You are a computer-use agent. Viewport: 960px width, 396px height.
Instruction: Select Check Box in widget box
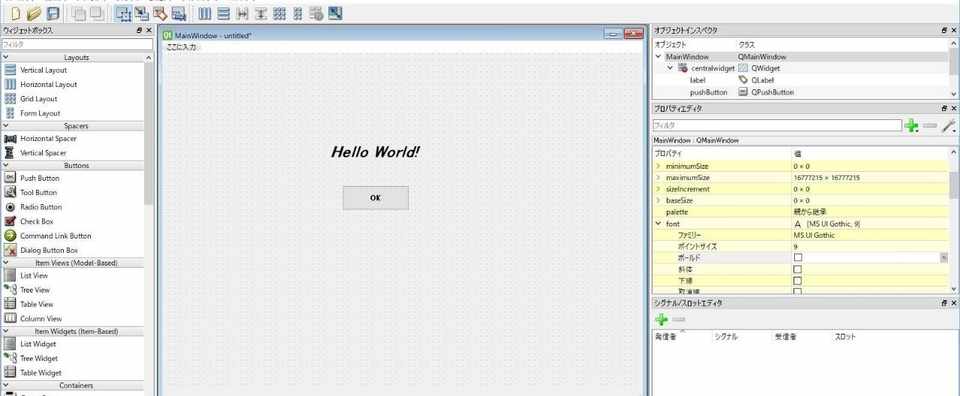click(36, 222)
